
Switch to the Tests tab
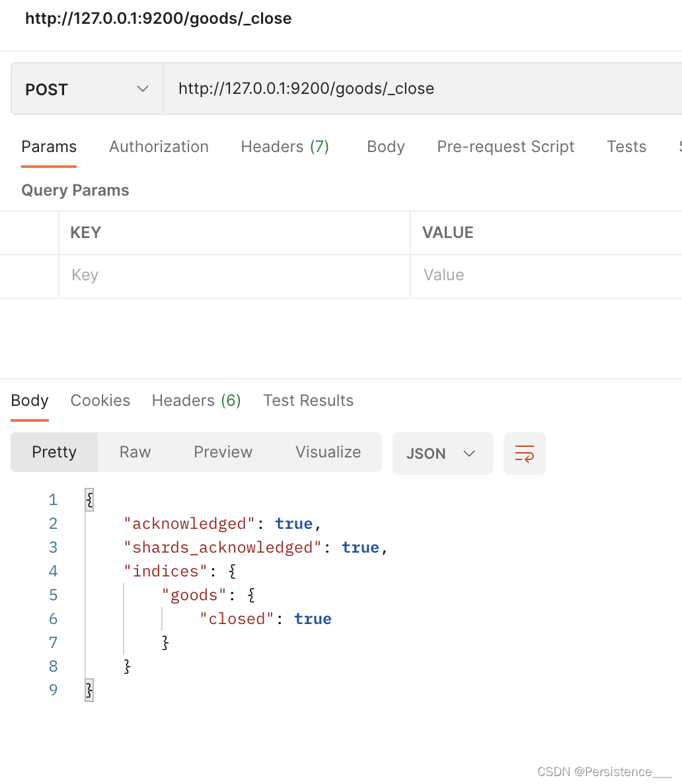click(626, 147)
